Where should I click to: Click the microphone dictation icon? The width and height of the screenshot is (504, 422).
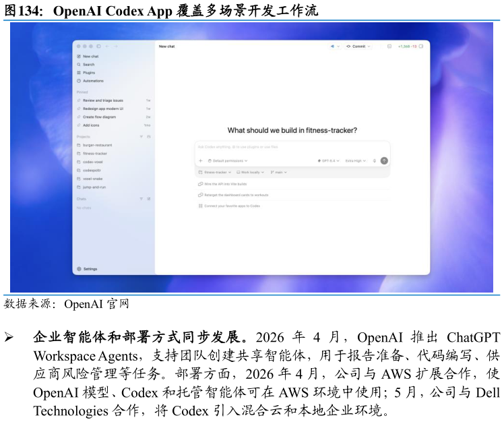click(x=375, y=161)
